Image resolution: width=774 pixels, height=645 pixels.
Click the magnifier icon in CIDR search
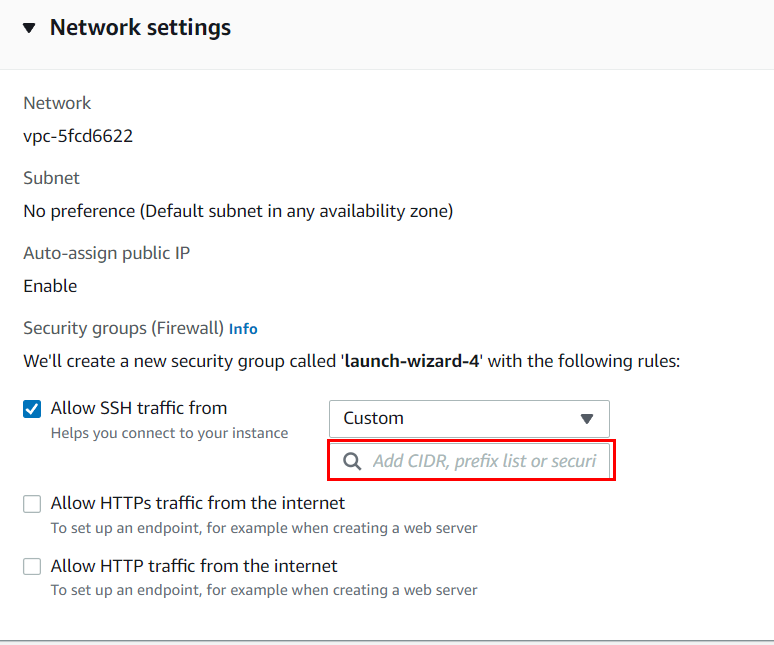(x=352, y=461)
